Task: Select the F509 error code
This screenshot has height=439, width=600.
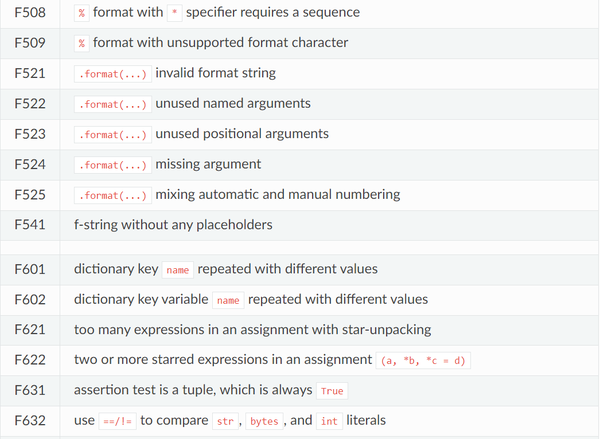Action: [x=30, y=43]
